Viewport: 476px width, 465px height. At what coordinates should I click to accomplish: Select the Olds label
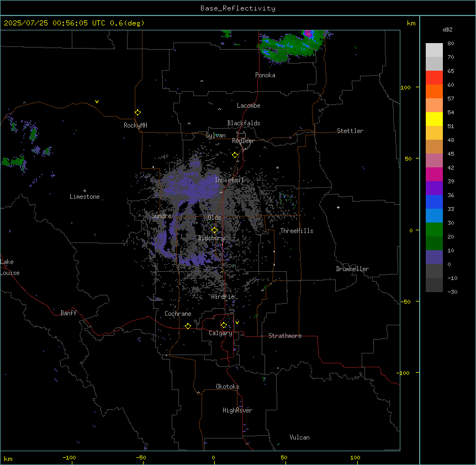click(x=214, y=218)
